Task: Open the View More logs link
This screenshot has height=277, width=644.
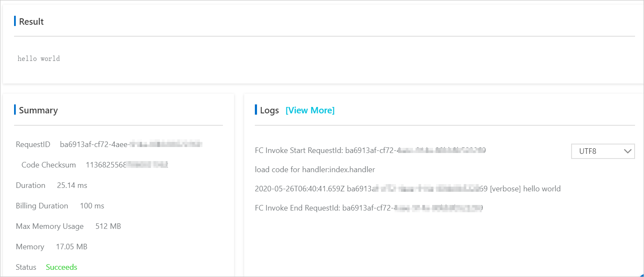Action: point(310,110)
